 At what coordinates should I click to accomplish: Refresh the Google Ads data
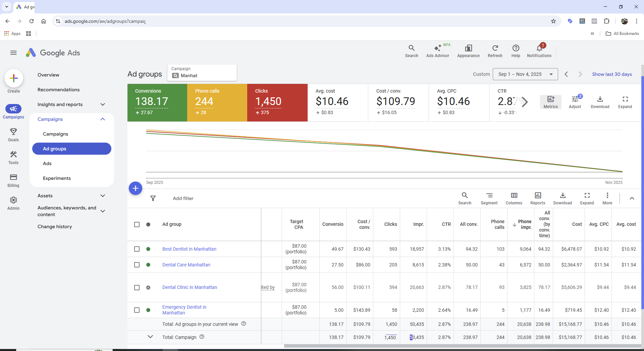tap(495, 51)
